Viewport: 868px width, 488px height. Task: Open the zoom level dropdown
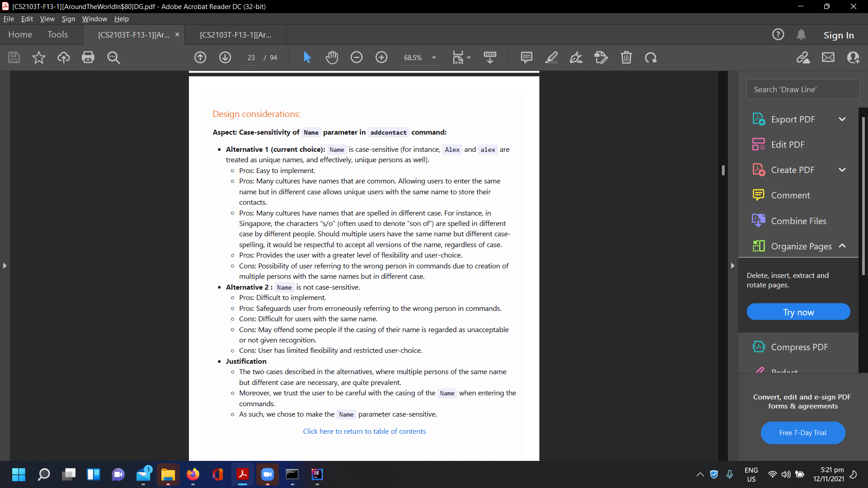(434, 57)
